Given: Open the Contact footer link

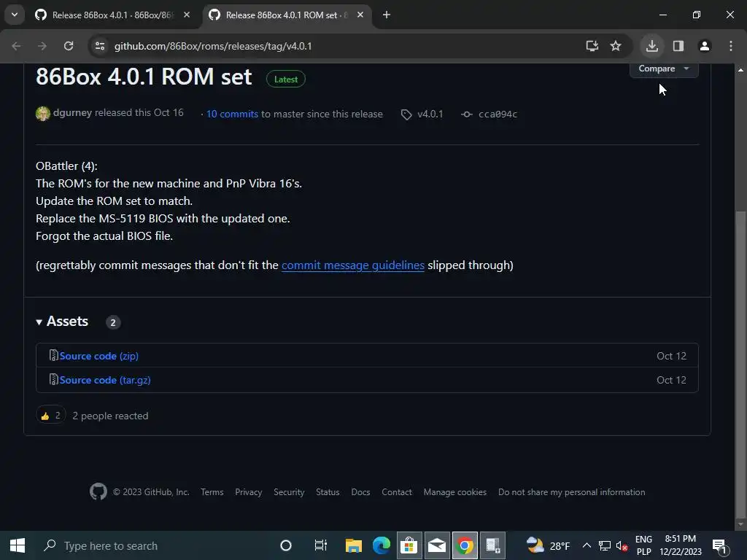Looking at the screenshot, I should tap(397, 492).
